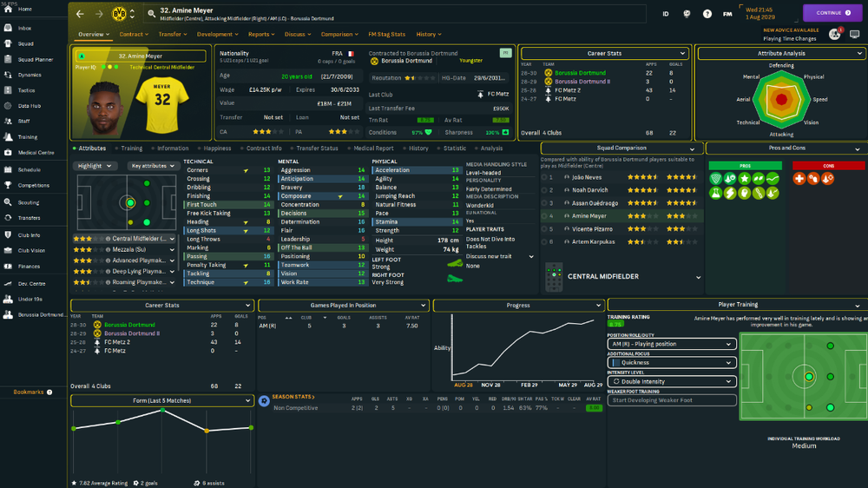Open the Contract menu
868x488 pixels.
coord(134,35)
